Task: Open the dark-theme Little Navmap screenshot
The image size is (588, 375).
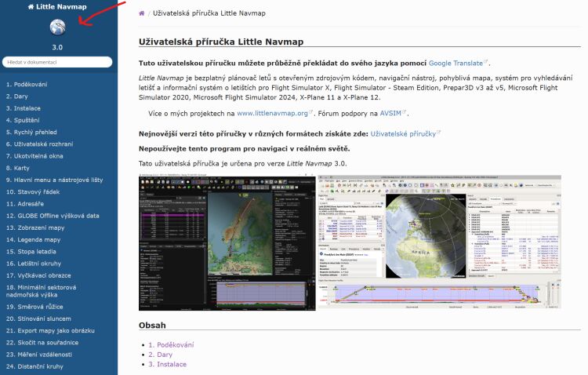Action: (227, 242)
